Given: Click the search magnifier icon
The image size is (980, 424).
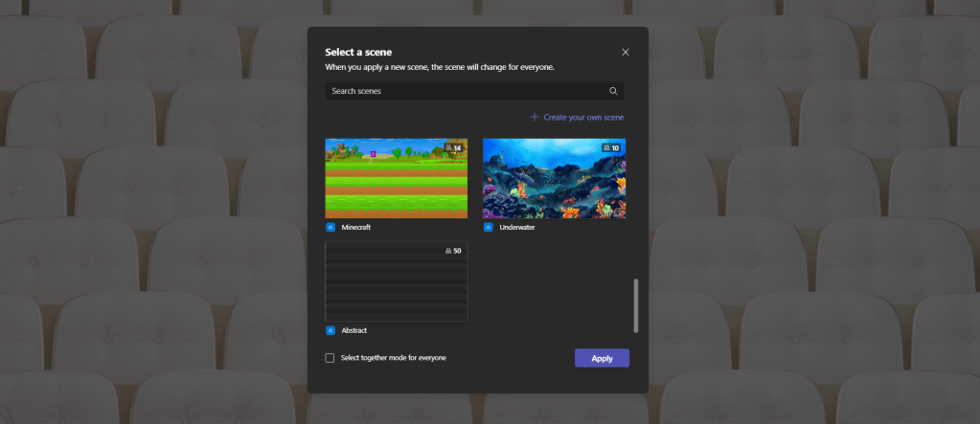Looking at the screenshot, I should [x=613, y=92].
